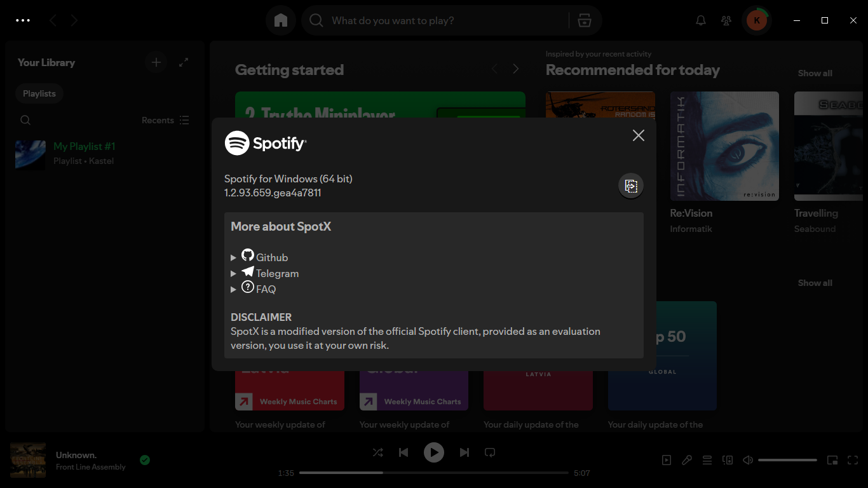Enter full screen mode

[853, 460]
